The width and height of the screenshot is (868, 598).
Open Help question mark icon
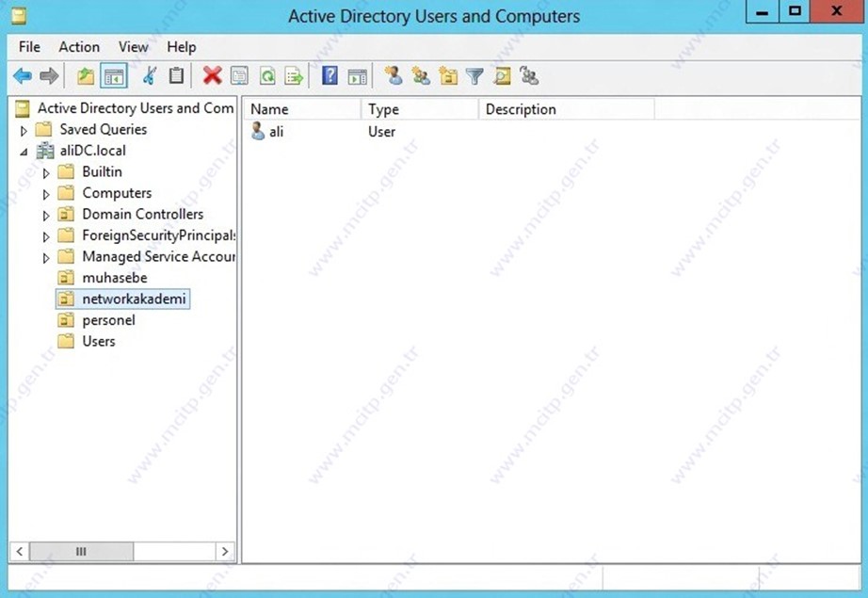coord(330,75)
